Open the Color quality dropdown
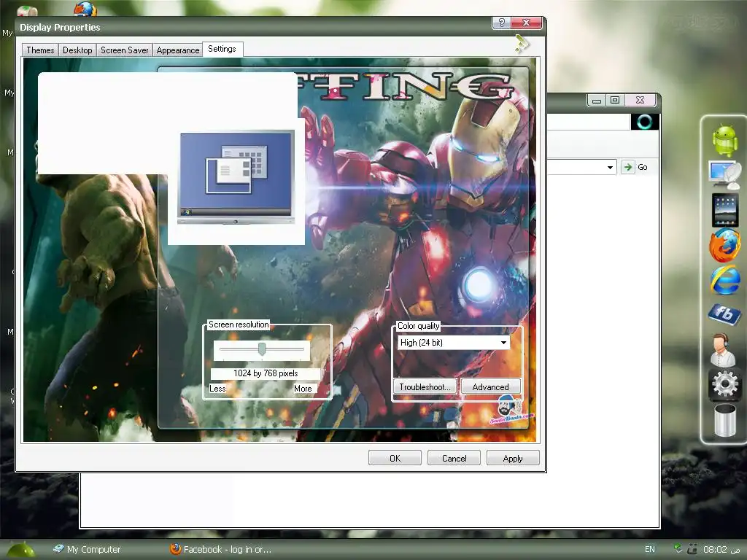 tap(503, 343)
